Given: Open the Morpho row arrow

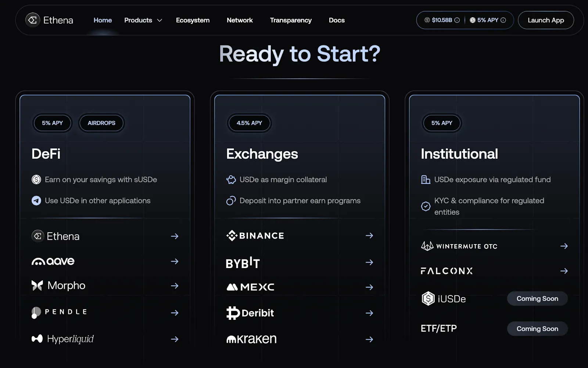Looking at the screenshot, I should pyautogui.click(x=175, y=286).
